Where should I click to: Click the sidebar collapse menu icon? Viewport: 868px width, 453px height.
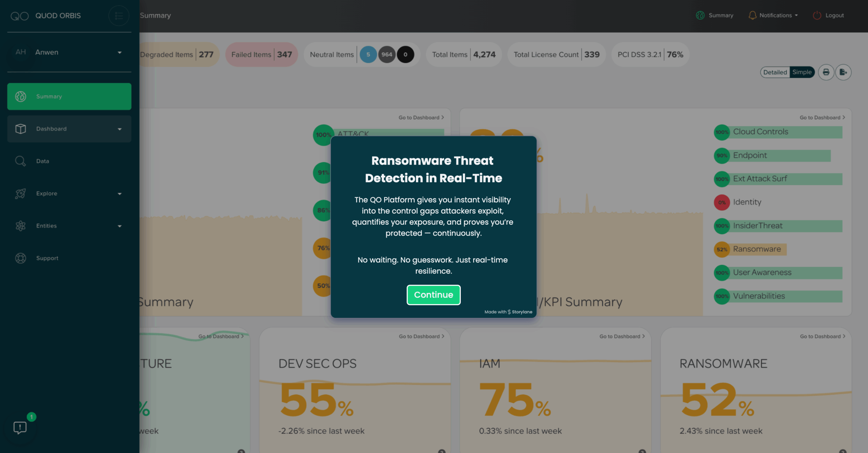[x=119, y=16]
